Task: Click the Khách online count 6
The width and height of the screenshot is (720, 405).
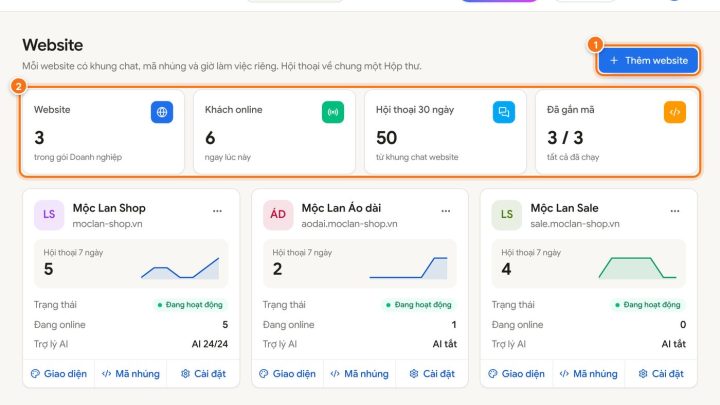Action: pyautogui.click(x=210, y=138)
